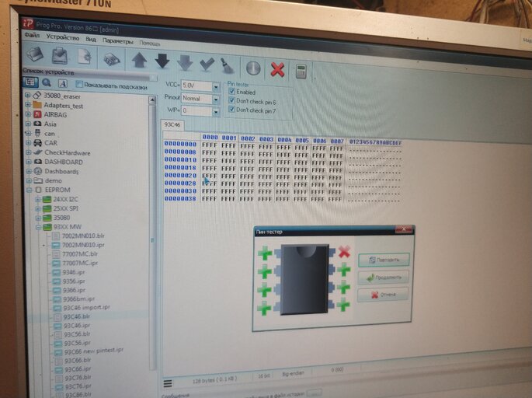Screen dimensions: 532x398
Task: Click the programmer device toolbar icon
Action: pyautogui.click(x=111, y=59)
